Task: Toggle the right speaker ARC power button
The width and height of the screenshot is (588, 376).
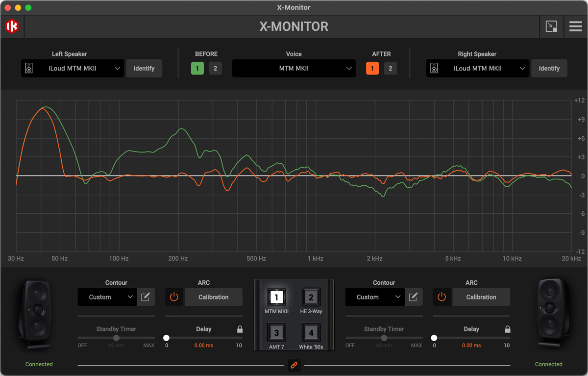Action: 442,297
